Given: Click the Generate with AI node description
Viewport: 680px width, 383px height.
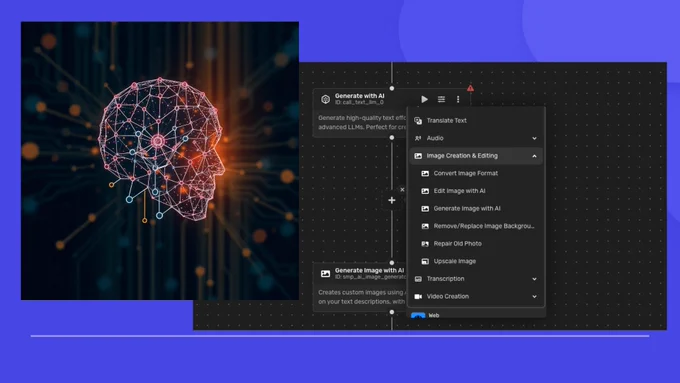Looking at the screenshot, I should (362, 122).
